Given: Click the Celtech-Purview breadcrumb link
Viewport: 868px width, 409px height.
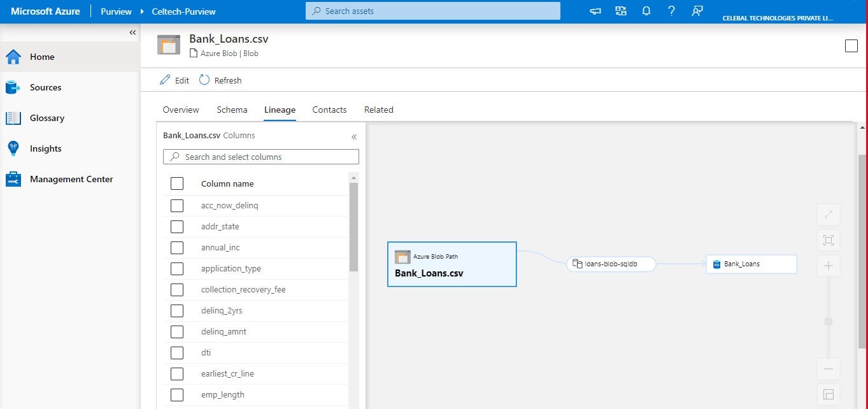Looking at the screenshot, I should click(183, 11).
